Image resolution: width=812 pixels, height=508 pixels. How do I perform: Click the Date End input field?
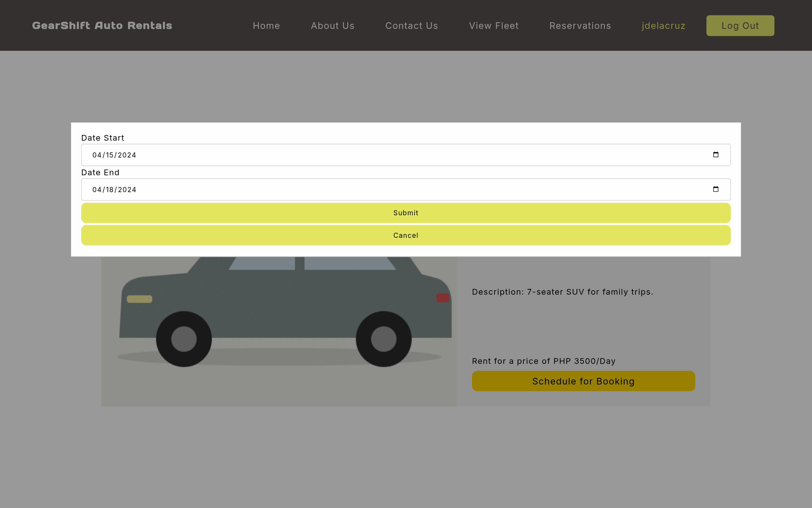pyautogui.click(x=406, y=190)
